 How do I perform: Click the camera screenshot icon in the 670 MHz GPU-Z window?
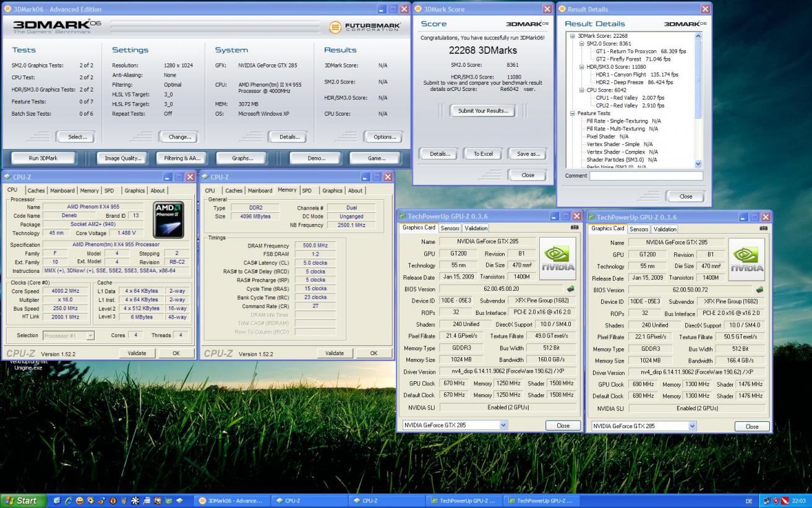[573, 228]
